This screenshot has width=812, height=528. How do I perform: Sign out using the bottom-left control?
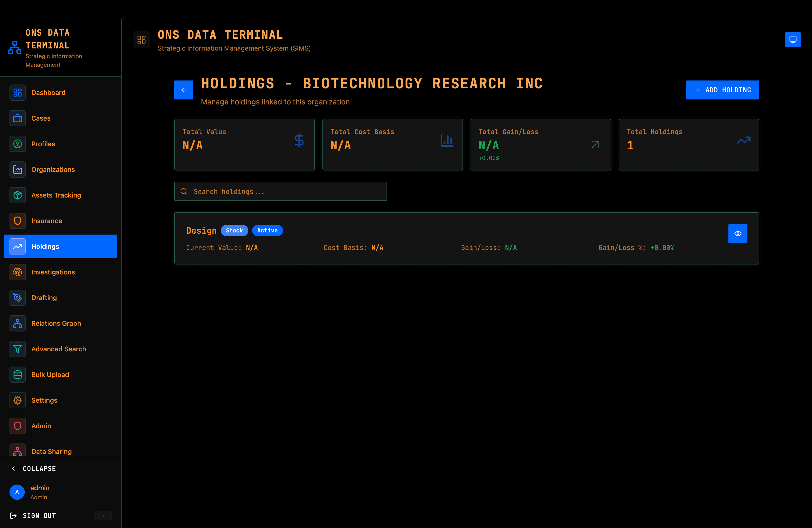click(33, 515)
